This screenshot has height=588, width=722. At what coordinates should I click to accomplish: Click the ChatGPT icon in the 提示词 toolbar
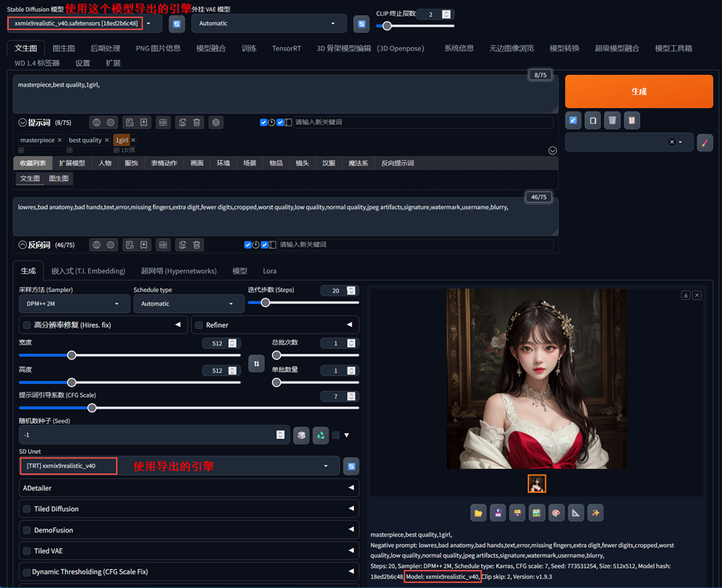point(216,123)
